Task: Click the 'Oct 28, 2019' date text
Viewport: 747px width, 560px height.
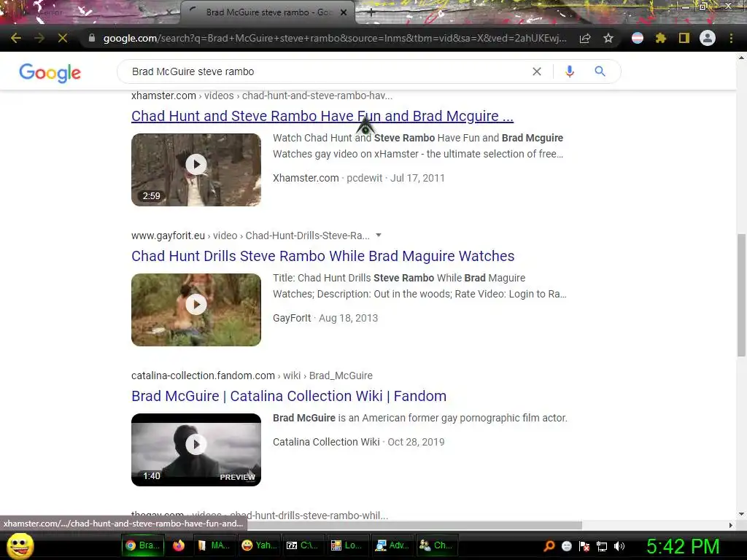Action: click(416, 442)
